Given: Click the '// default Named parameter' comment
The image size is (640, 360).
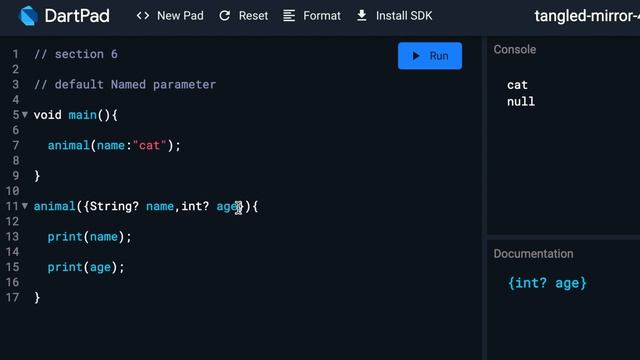Looking at the screenshot, I should (125, 84).
